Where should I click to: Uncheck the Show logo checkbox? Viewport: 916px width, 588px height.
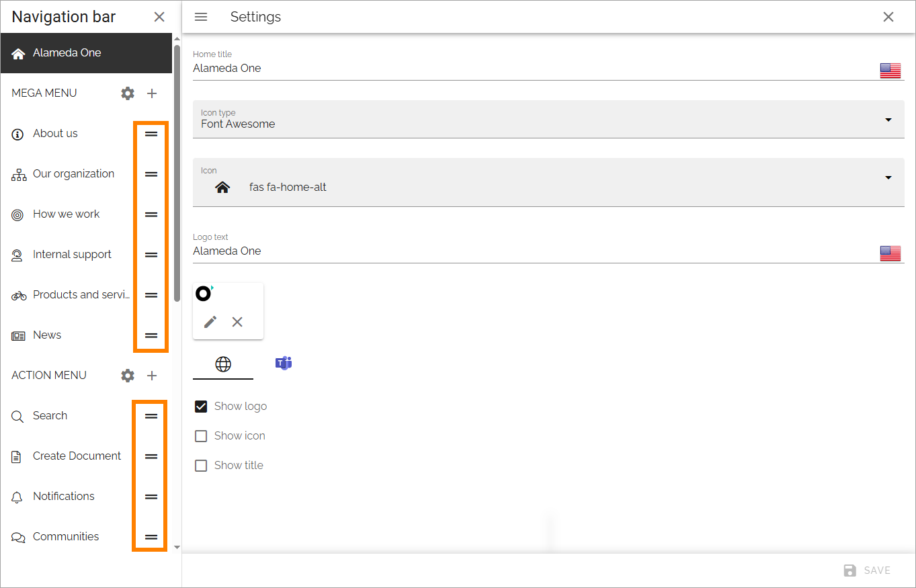tap(201, 407)
